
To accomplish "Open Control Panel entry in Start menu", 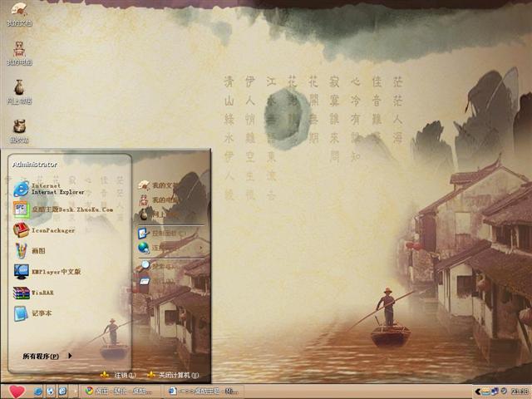I will [x=162, y=233].
